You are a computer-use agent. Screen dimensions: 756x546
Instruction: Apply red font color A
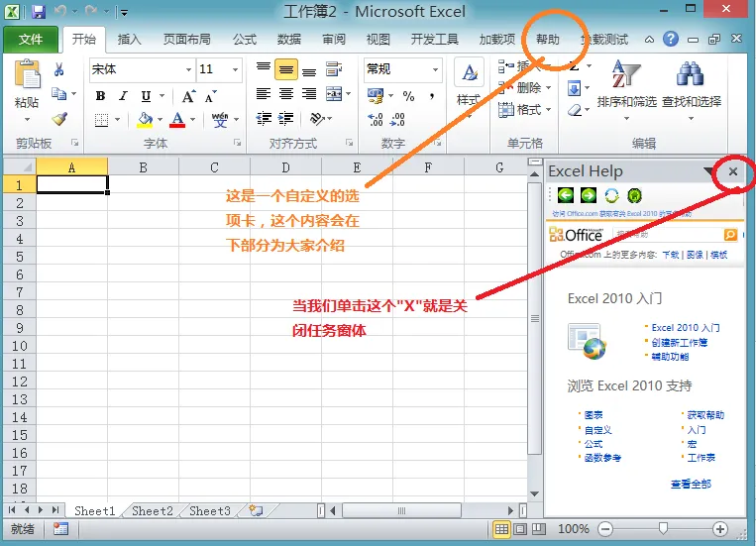177,119
